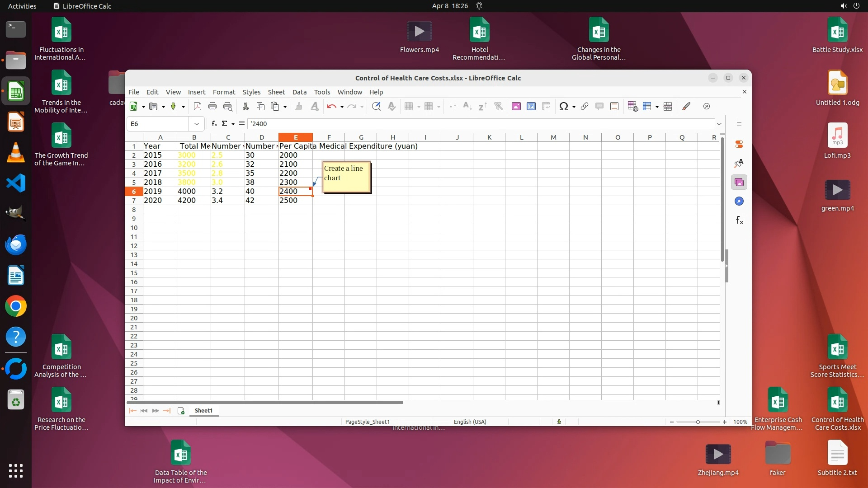Expand the formula bar
The image size is (868, 488).
pos(719,124)
